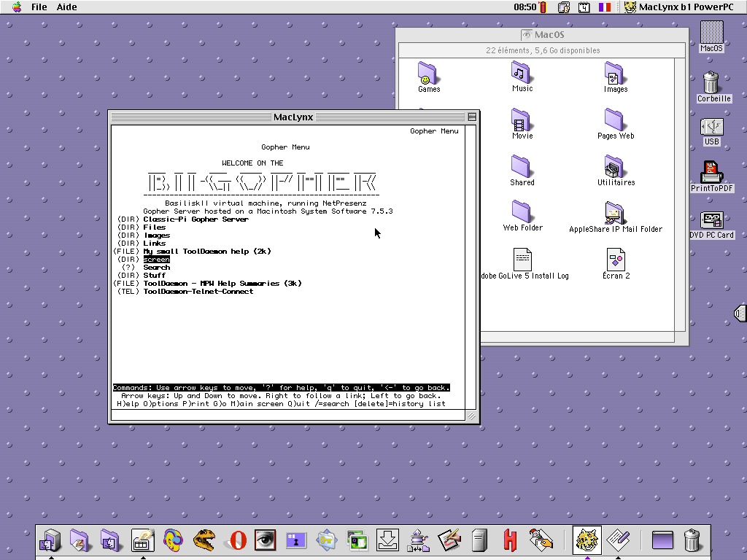Launch the file transfer spinning-top icon in dock
747x560 pixels.
[x=418, y=540]
